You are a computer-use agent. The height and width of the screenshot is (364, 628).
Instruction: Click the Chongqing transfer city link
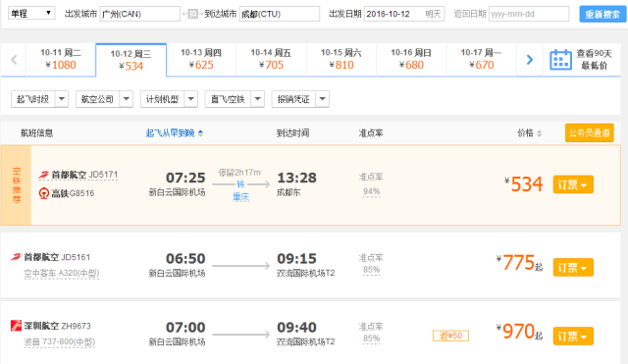click(240, 197)
